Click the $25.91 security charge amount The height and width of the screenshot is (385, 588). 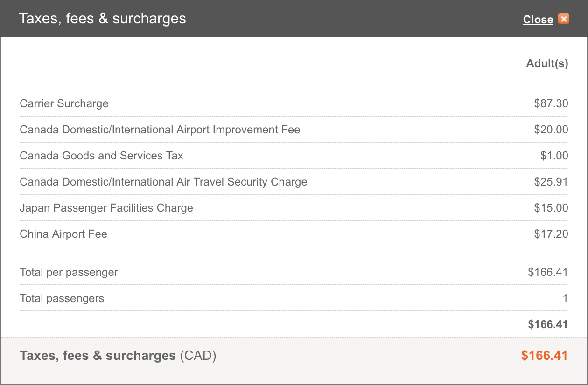point(551,182)
